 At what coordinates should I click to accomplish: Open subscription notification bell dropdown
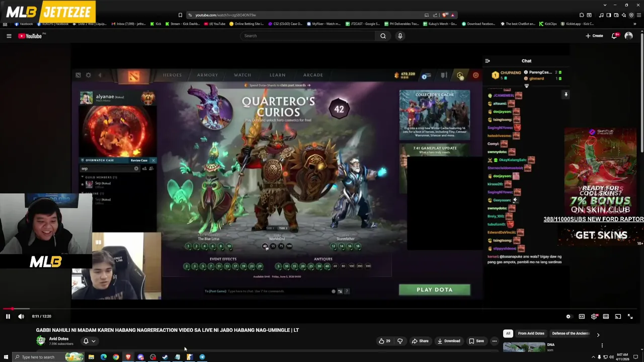coord(89,341)
